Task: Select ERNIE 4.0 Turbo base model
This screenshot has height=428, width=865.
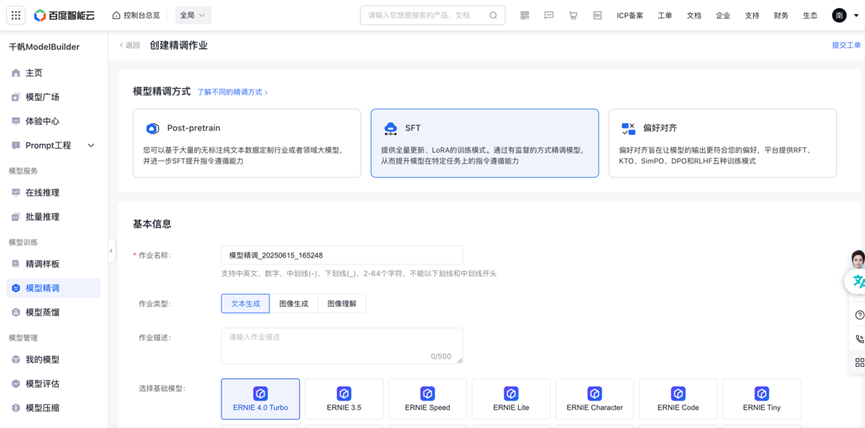Action: coord(260,399)
